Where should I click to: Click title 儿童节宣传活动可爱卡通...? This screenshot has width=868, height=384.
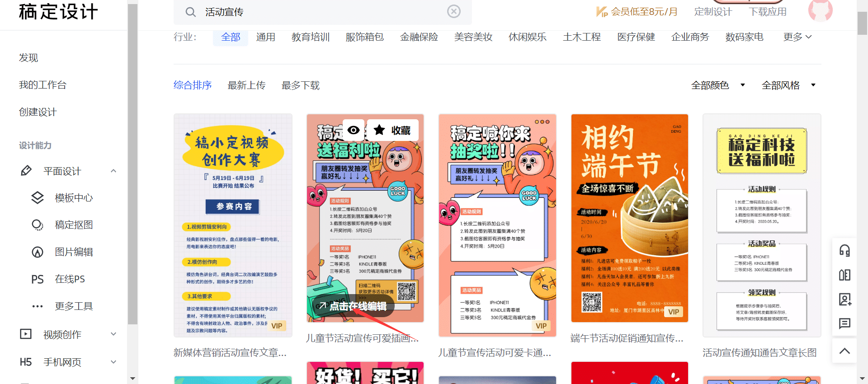pyautogui.click(x=495, y=352)
